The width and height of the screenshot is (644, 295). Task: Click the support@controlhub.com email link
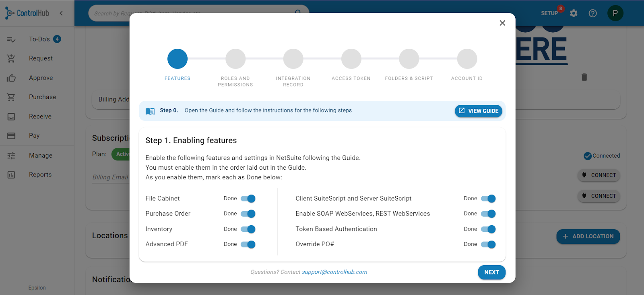point(334,272)
